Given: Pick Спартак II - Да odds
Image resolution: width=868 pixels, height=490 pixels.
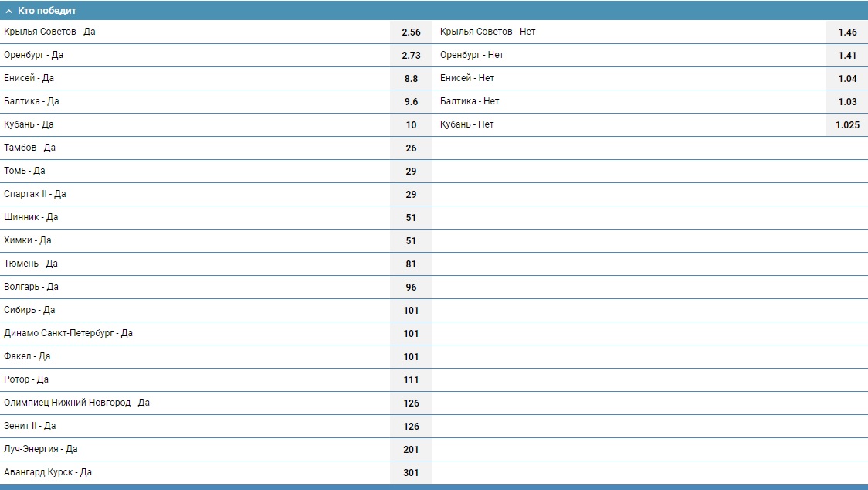Looking at the screenshot, I should [411, 195].
